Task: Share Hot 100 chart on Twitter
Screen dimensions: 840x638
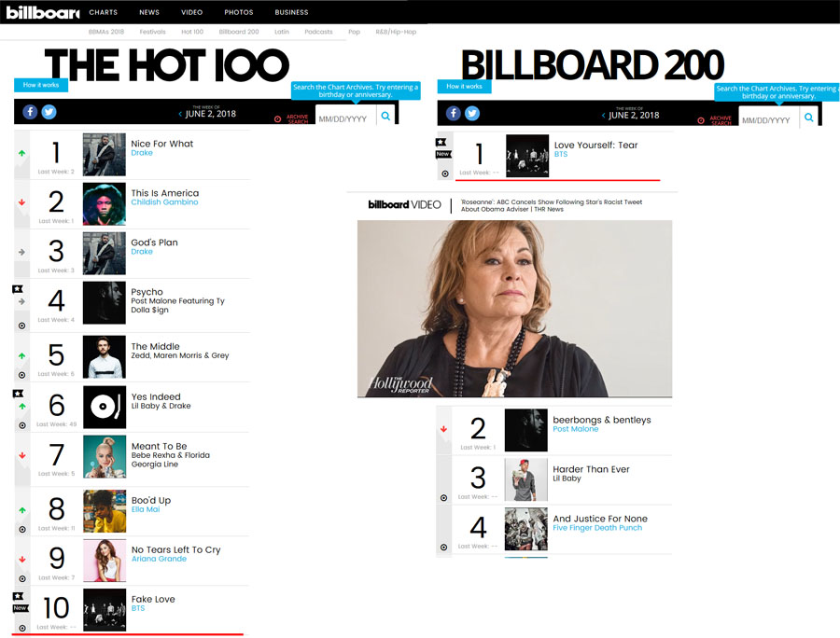Action: (49, 112)
